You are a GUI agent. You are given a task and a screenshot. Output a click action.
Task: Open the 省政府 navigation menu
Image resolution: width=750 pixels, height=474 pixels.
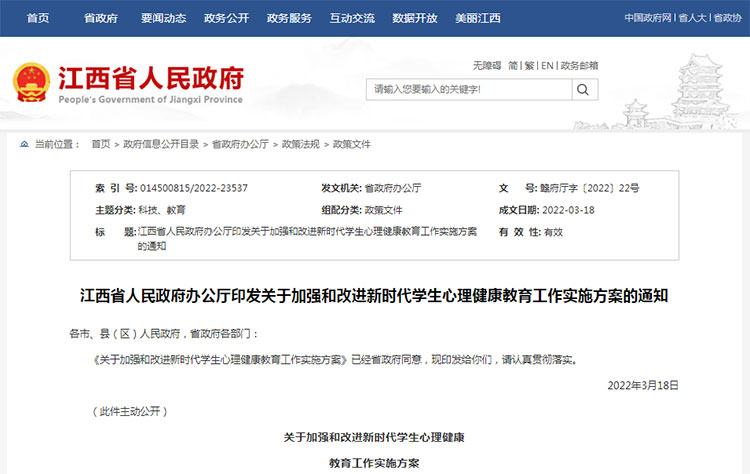click(101, 18)
